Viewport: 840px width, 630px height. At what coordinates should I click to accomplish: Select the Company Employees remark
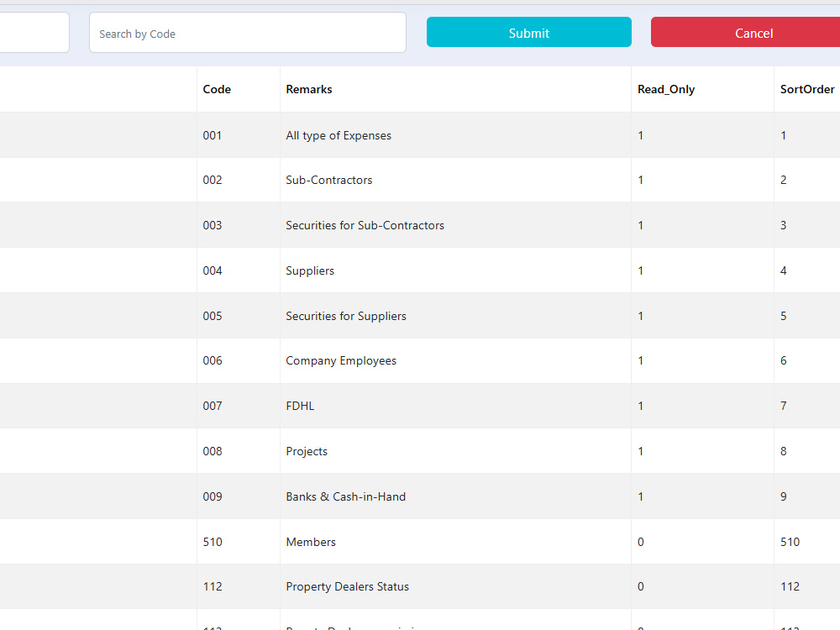[x=341, y=361]
